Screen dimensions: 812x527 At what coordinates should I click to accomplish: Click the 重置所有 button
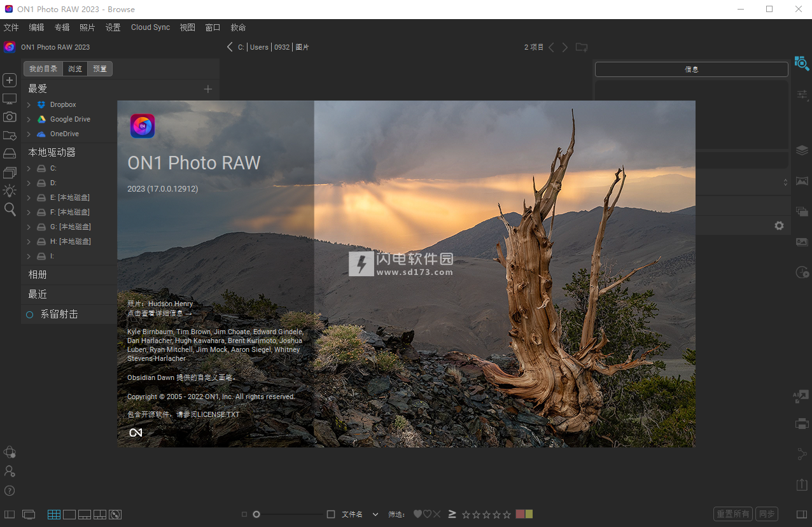click(x=733, y=514)
